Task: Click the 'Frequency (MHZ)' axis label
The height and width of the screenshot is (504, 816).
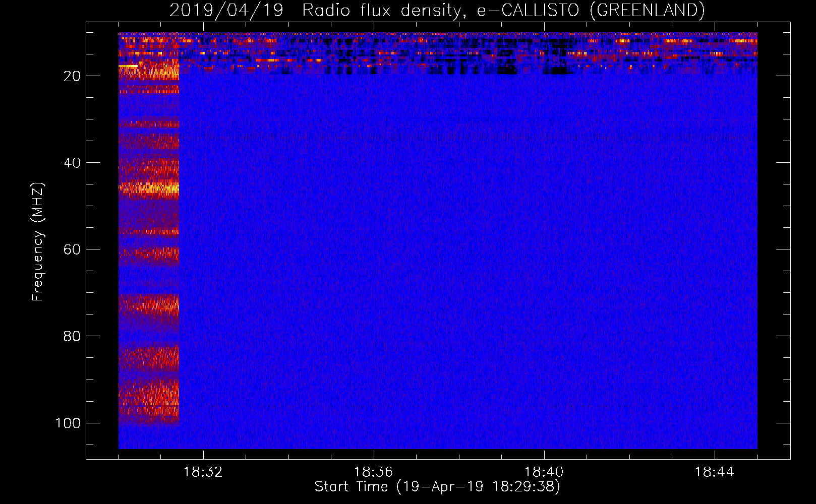Action: click(38, 242)
